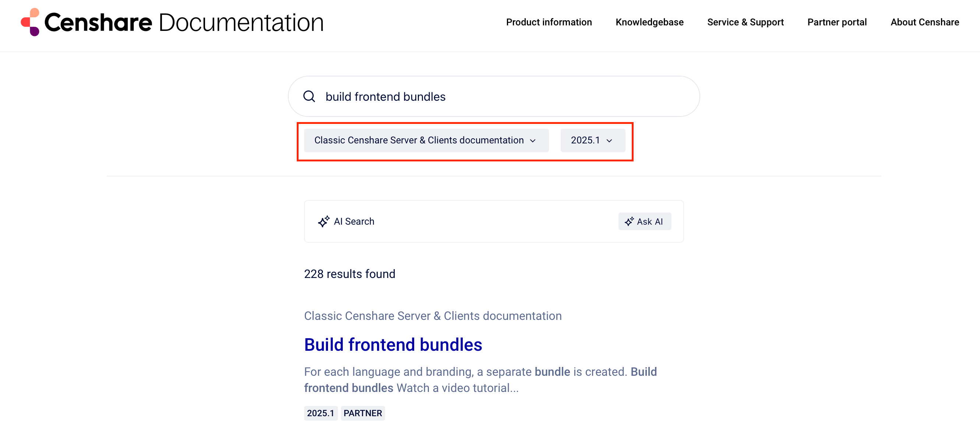Click the Censhare logo icon
Screen dimensions: 980x439
tap(31, 22)
